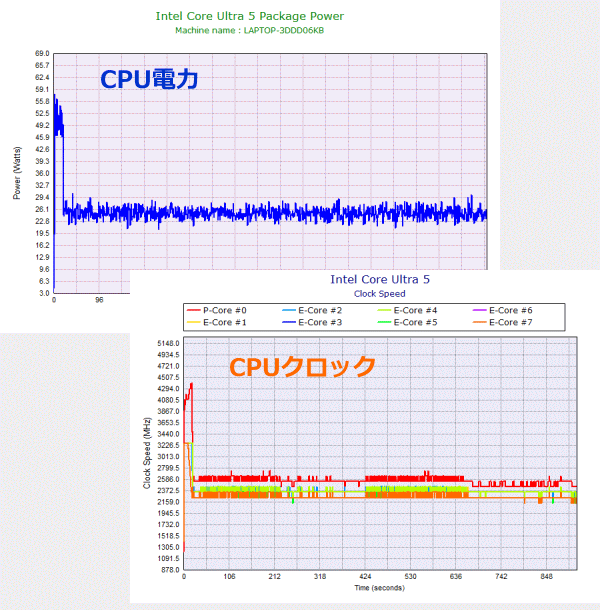Click the E-Core #6 legend entry
Screen dimensions: 600x610
pos(503,310)
